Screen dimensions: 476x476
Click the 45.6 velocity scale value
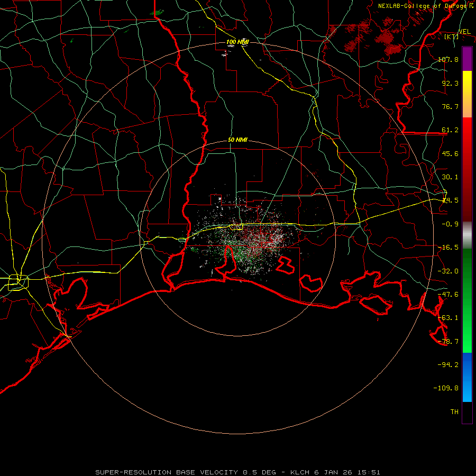(450, 153)
